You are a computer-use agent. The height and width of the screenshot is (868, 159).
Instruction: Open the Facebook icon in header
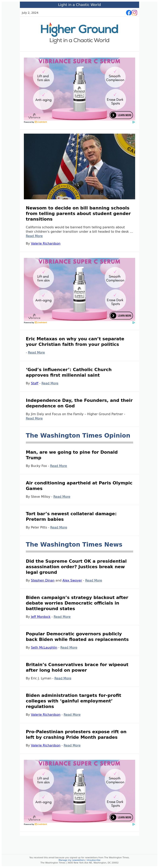[x=129, y=13]
